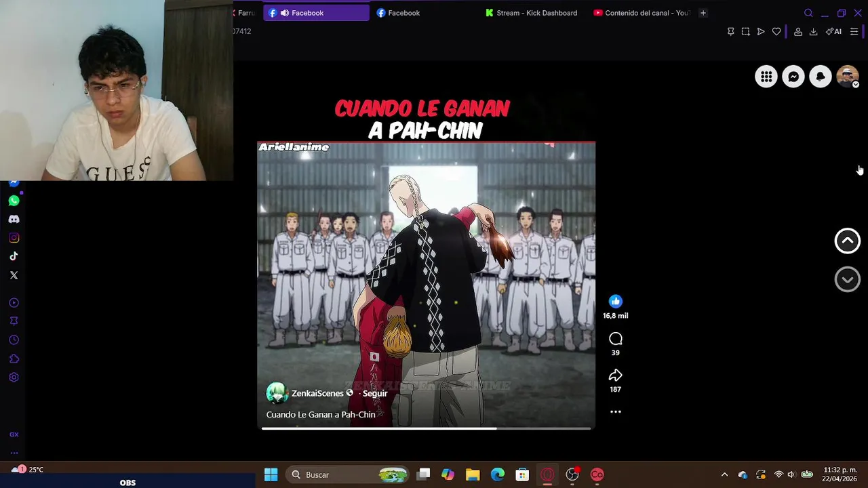Viewport: 868px width, 488px height.
Task: Open the Wi-Fi network tray icon
Action: point(778,474)
